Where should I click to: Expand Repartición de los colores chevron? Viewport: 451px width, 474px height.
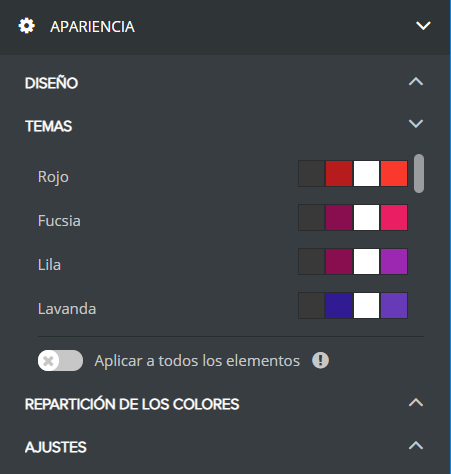click(416, 403)
